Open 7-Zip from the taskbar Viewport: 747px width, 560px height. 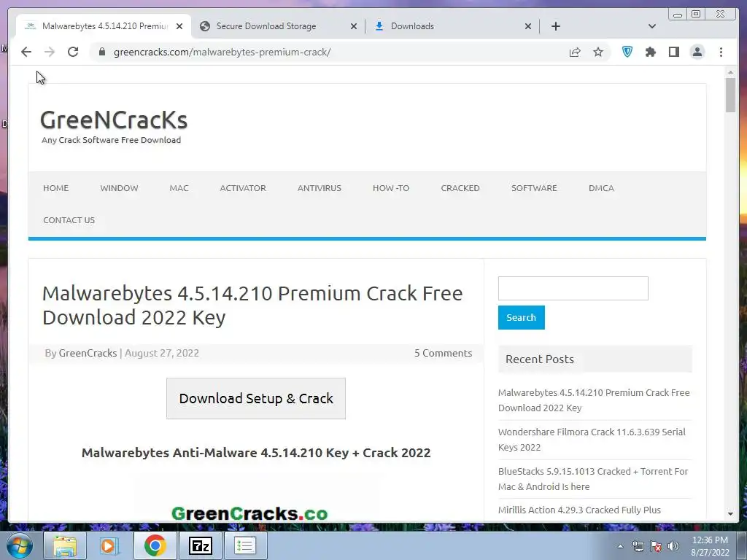tap(200, 545)
